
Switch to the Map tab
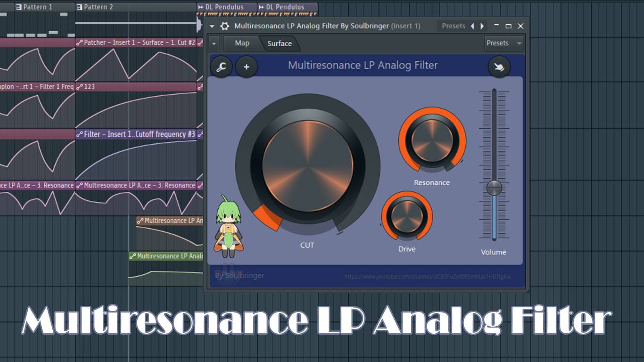click(242, 43)
